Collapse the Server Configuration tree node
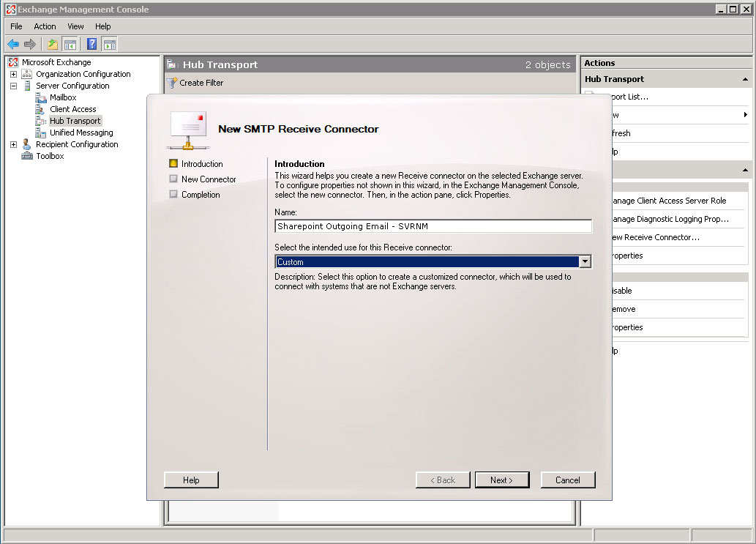Screen dimensions: 756x544 pyautogui.click(x=13, y=86)
